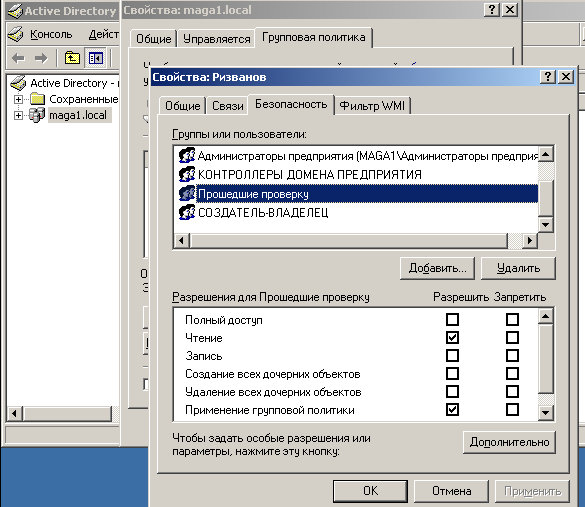This screenshot has height=507, width=585.
Task: Allow Создание всех дочерних объектов
Action: click(452, 373)
